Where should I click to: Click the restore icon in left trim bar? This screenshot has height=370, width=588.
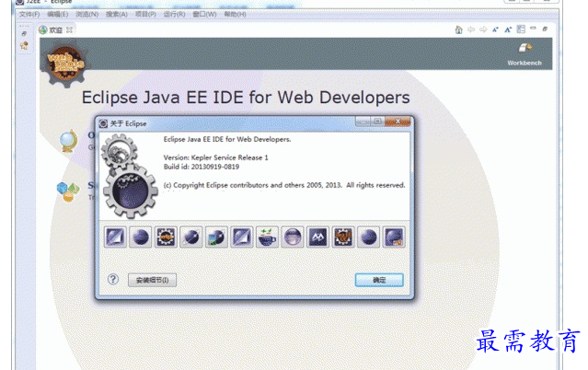pos(24,34)
